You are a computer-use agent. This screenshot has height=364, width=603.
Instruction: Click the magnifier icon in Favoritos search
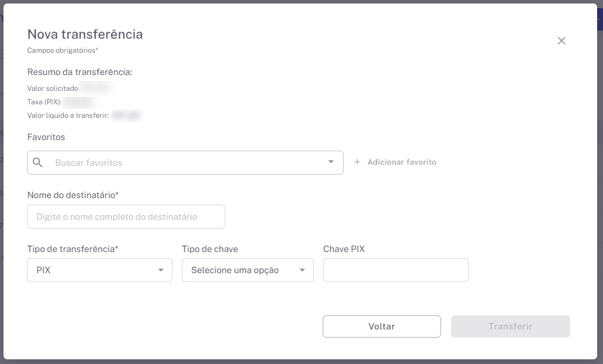coord(38,162)
